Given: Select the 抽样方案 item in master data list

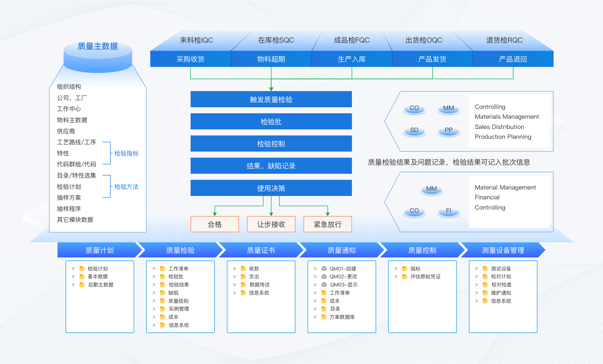Looking at the screenshot, I should [69, 198].
